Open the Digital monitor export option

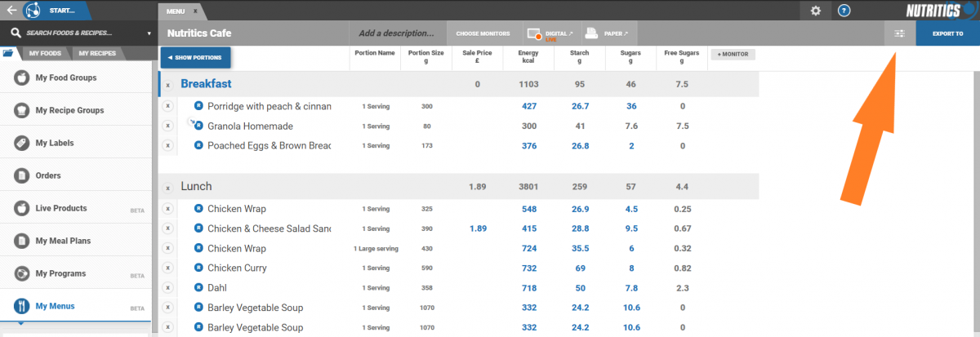550,33
